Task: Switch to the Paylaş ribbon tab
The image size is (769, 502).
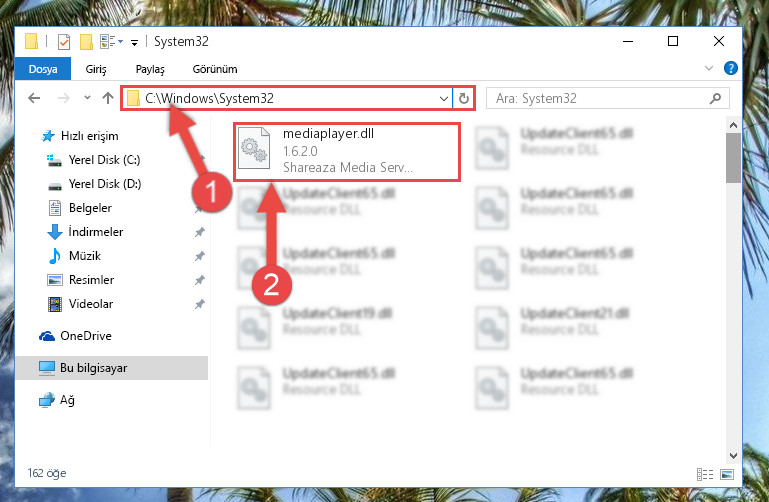Action: (150, 69)
